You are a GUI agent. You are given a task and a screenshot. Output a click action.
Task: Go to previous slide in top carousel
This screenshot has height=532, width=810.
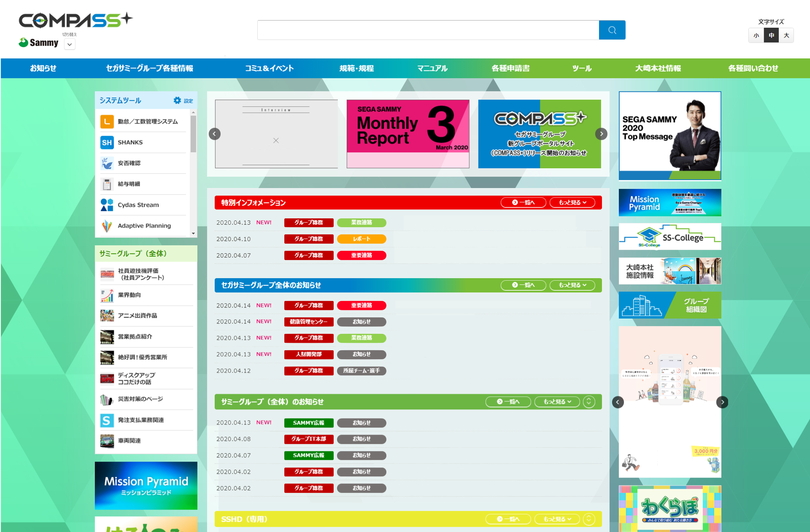(x=215, y=134)
